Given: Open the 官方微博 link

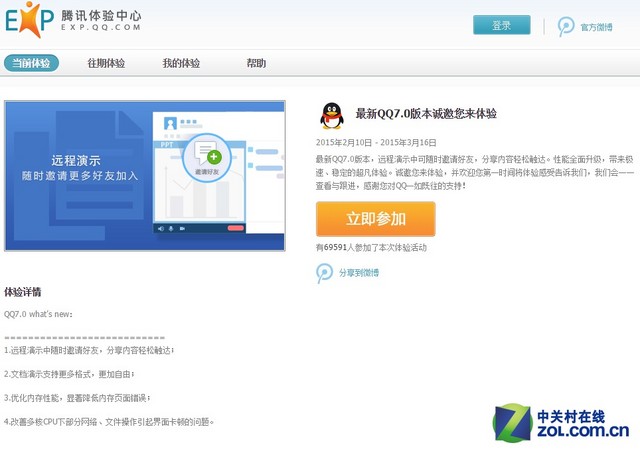Looking at the screenshot, I should point(596,27).
